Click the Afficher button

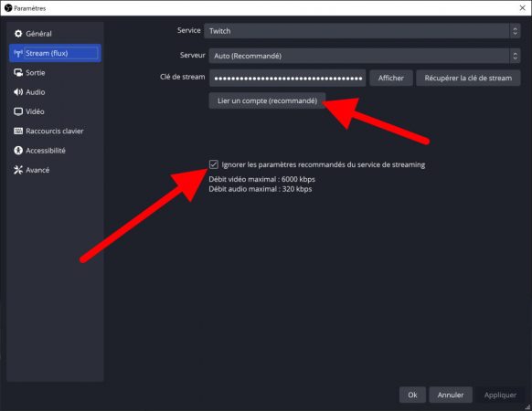pos(391,78)
